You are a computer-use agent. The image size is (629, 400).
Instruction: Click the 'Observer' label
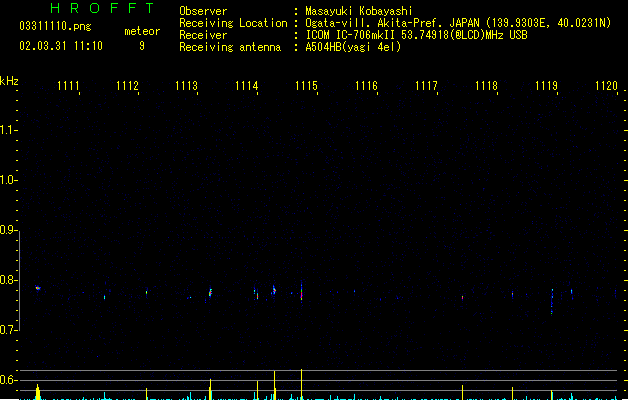point(203,11)
